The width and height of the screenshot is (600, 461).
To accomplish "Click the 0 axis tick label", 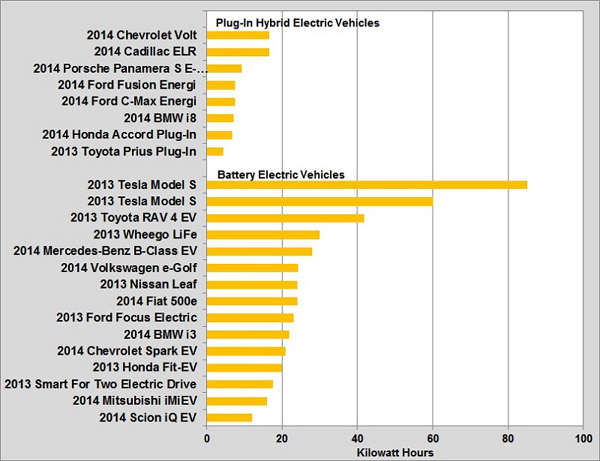I will [207, 438].
